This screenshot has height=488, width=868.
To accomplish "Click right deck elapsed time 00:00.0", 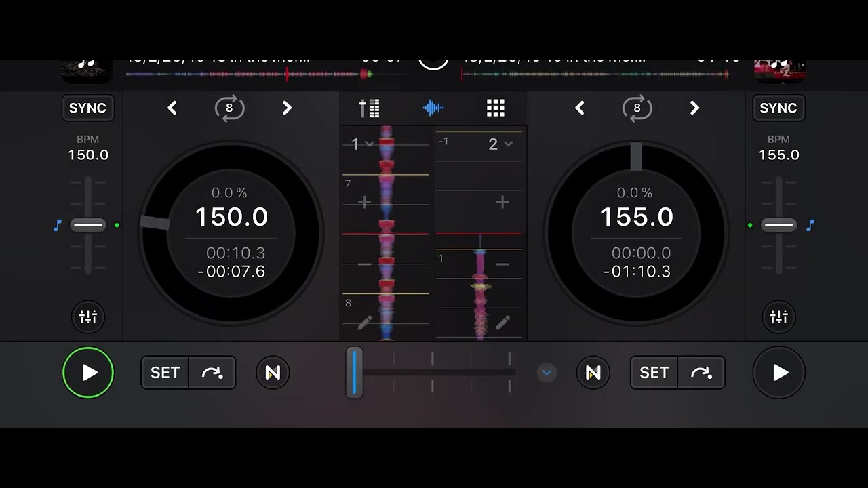I will tap(641, 253).
